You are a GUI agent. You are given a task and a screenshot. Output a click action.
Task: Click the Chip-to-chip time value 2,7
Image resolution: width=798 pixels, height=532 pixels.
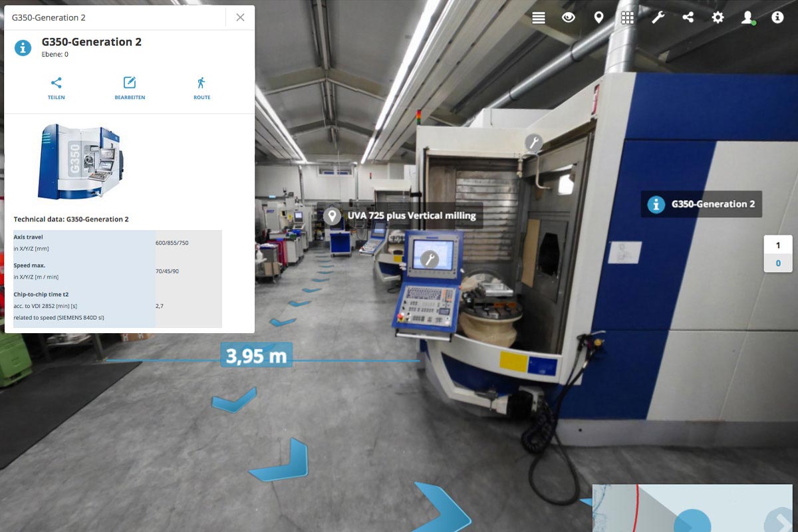coord(160,306)
